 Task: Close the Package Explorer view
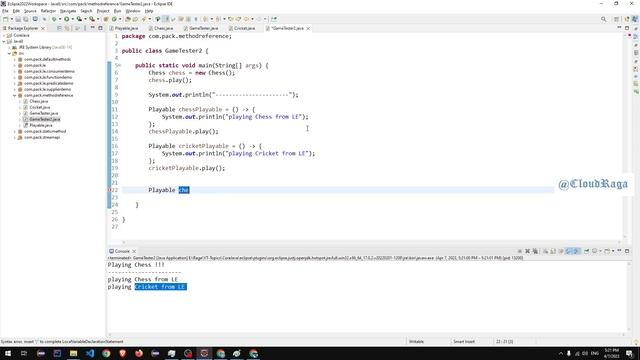click(43, 28)
